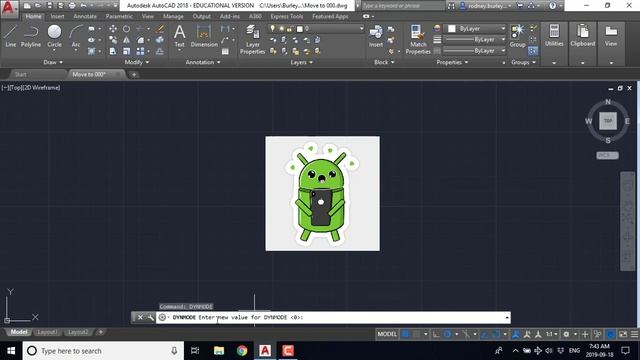Screen dimensions: 640x360
Task: Expand the Layers panel
Action: [x=301, y=62]
